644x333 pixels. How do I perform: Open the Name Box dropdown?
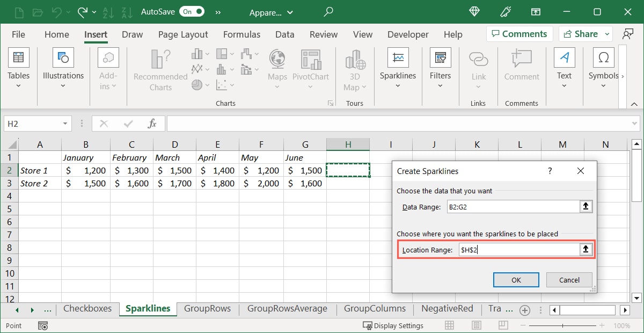pos(64,123)
